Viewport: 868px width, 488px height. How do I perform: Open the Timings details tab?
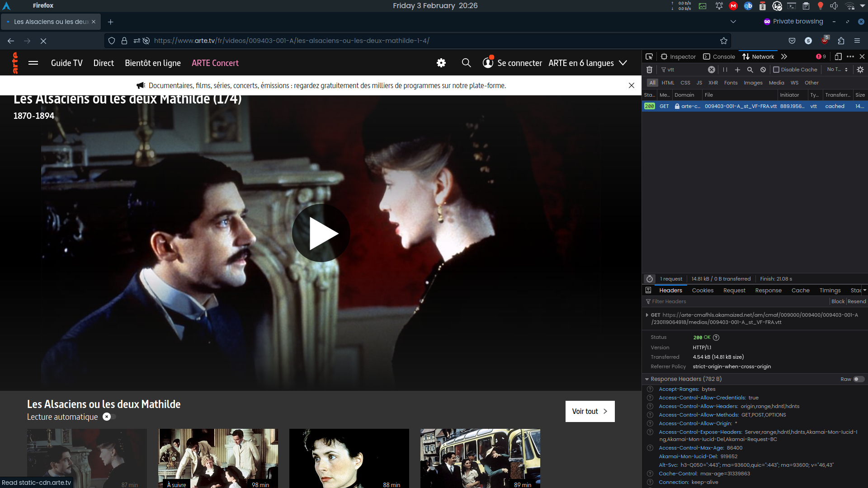click(x=830, y=291)
